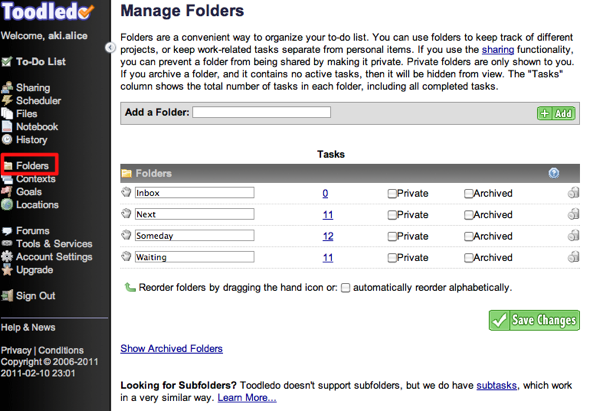Check Archived for the Inbox folder
600x411 pixels.
click(468, 194)
